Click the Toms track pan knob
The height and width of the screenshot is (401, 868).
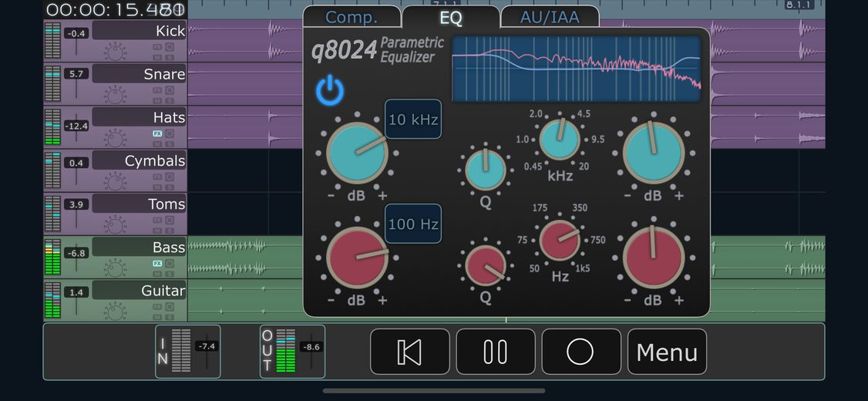pyautogui.click(x=115, y=225)
